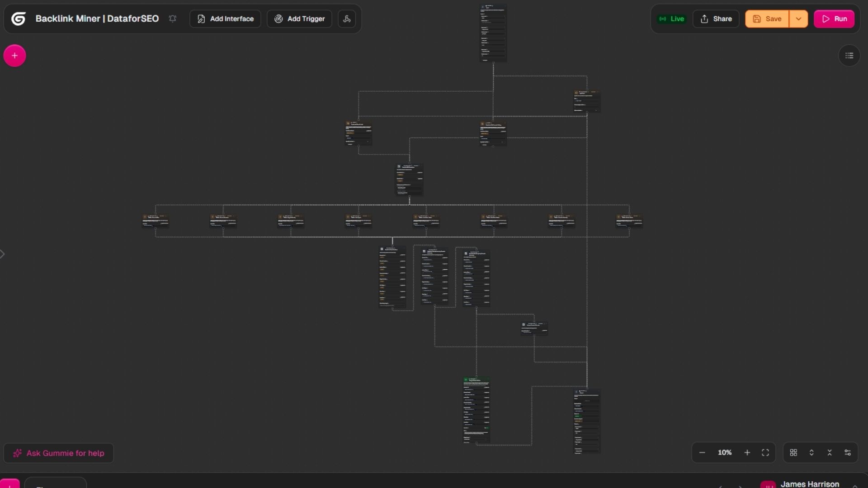Toggle the Live status indicator
The width and height of the screenshot is (868, 488).
672,19
